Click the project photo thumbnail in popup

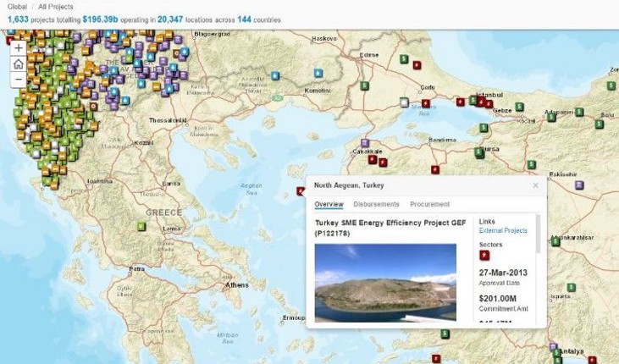(x=385, y=283)
